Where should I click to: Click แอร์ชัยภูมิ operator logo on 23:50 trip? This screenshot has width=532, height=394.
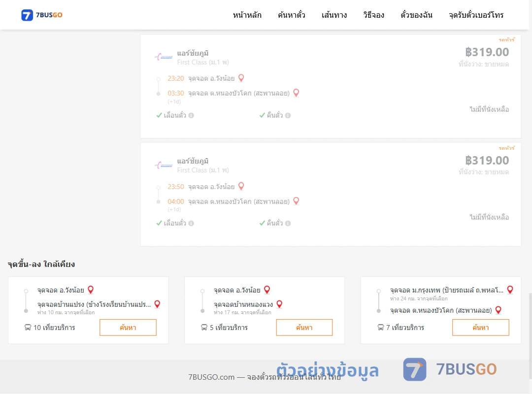164,165
